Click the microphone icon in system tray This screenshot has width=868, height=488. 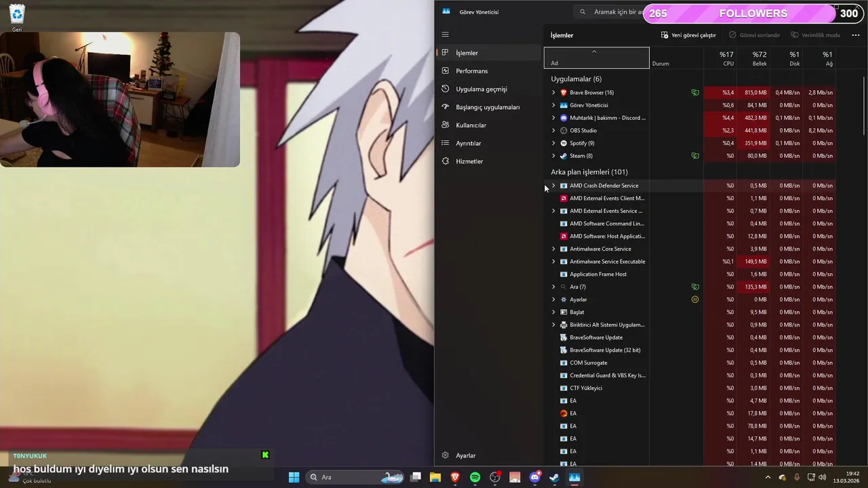point(797,477)
